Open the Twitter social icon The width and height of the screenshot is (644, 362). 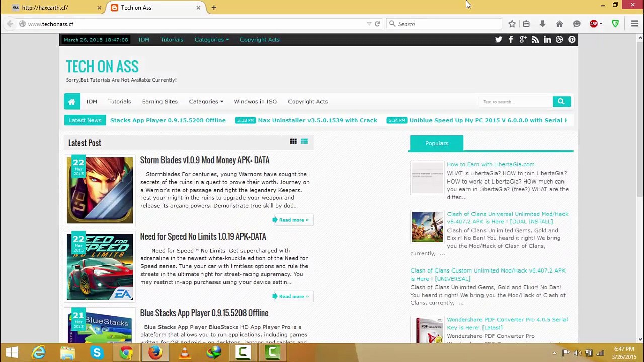pos(498,40)
